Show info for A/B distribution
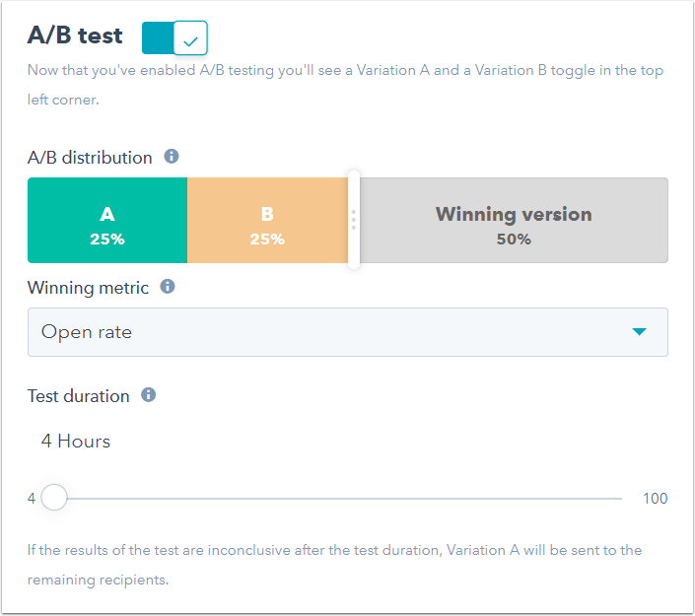The image size is (695, 616). click(172, 157)
